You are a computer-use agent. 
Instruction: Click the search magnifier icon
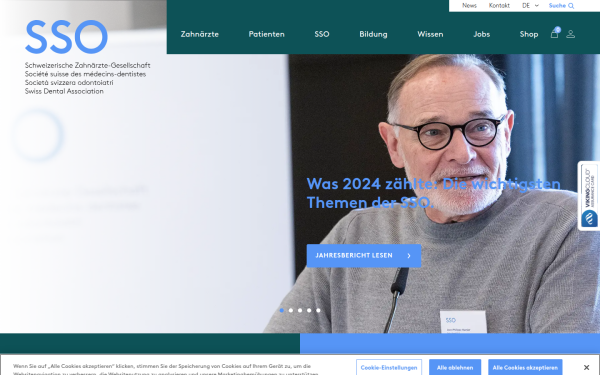571,6
